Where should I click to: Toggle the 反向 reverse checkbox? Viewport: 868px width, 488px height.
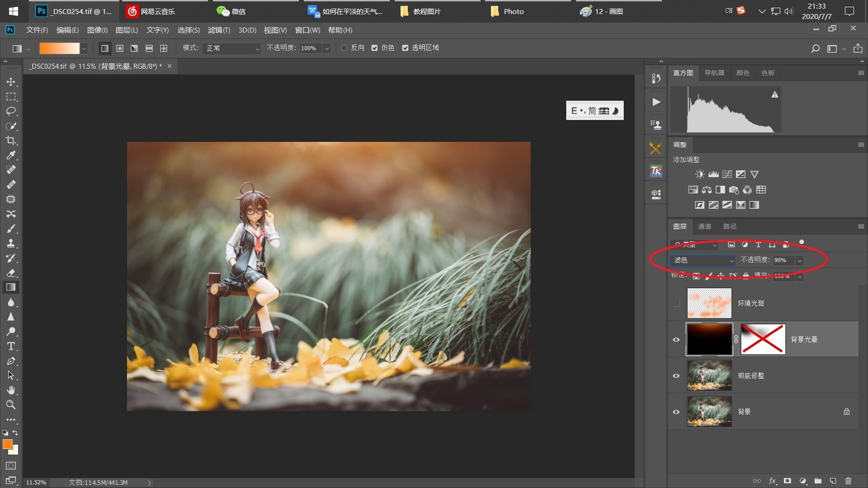(x=344, y=48)
